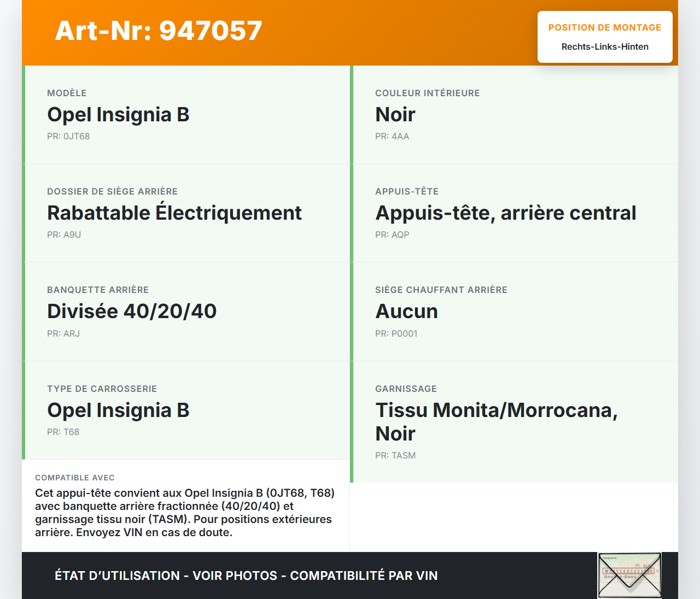Select the Appuis-tête, arrière central value

505,213
